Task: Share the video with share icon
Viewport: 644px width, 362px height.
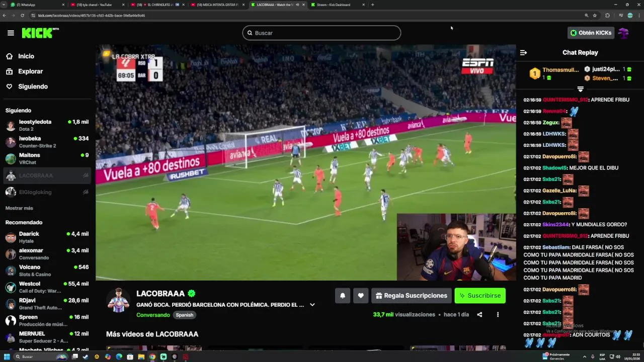Action: coord(479,315)
